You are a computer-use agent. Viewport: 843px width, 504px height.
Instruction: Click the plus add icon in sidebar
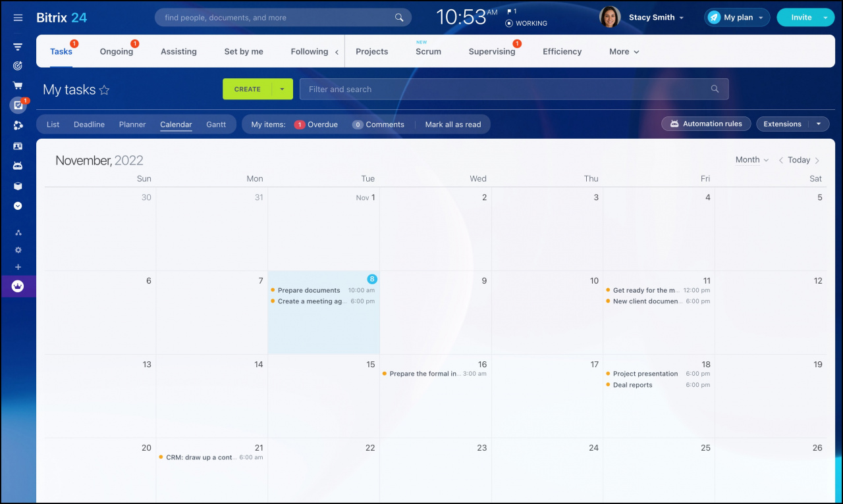pos(18,267)
